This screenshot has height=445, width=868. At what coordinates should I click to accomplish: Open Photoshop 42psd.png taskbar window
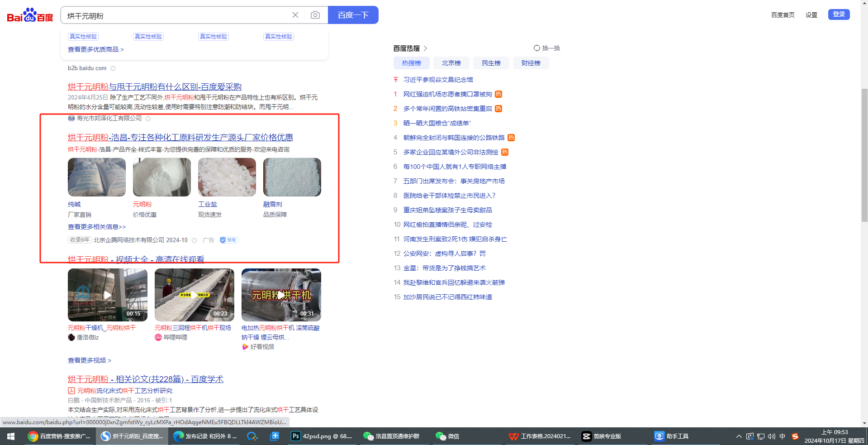(x=322, y=436)
